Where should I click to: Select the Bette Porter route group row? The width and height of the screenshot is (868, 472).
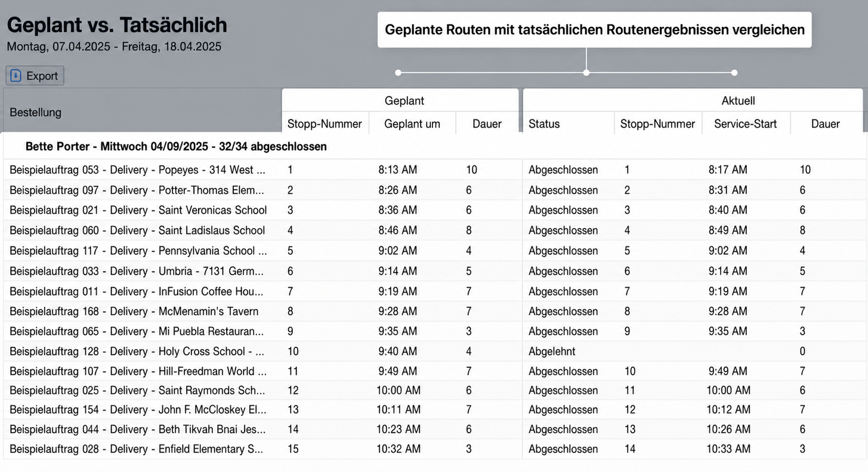[x=434, y=146]
